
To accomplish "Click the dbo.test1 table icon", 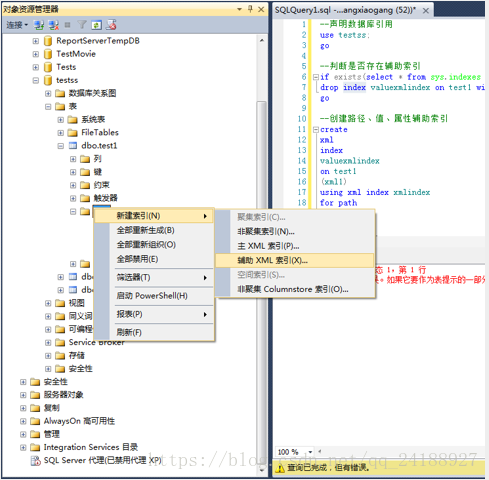I will pyautogui.click(x=73, y=146).
